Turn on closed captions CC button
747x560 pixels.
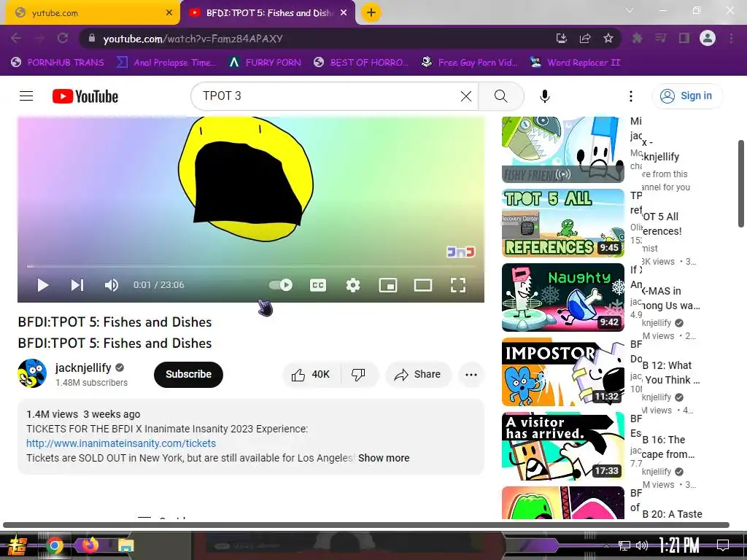318,285
